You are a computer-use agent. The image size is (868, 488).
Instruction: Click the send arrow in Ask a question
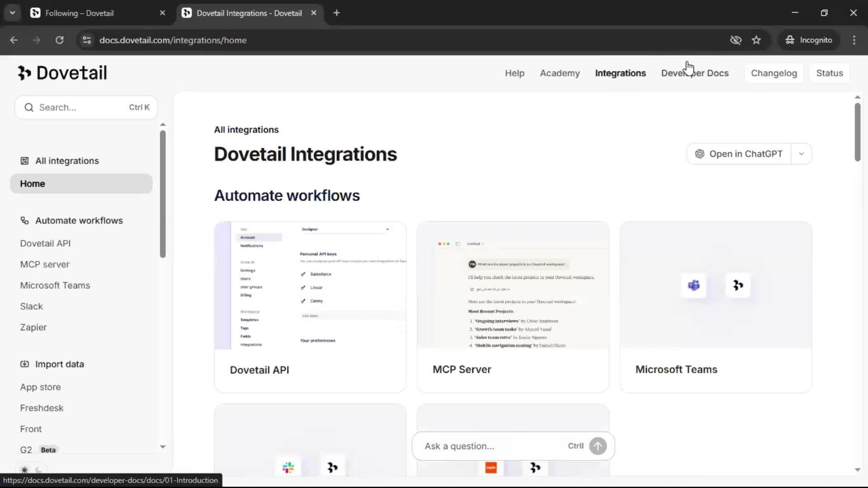tap(598, 446)
